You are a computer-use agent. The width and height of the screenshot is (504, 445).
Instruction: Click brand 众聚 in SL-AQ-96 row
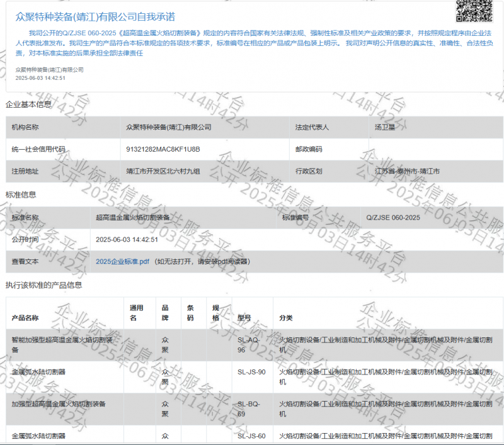[165, 345]
